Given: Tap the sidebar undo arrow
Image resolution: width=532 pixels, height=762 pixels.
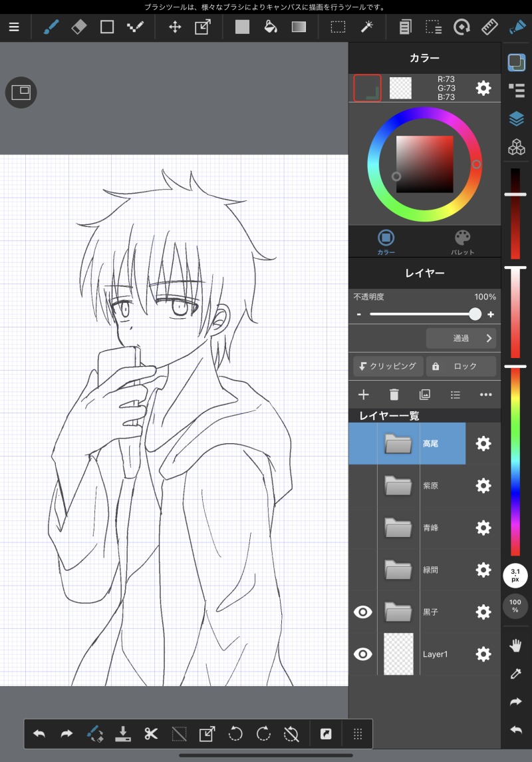Looking at the screenshot, I should (x=515, y=730).
